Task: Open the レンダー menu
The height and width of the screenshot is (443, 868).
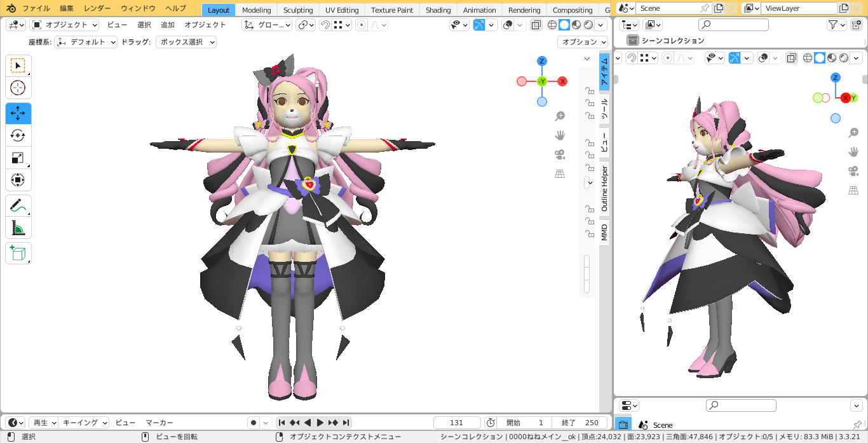Action: pyautogui.click(x=97, y=9)
